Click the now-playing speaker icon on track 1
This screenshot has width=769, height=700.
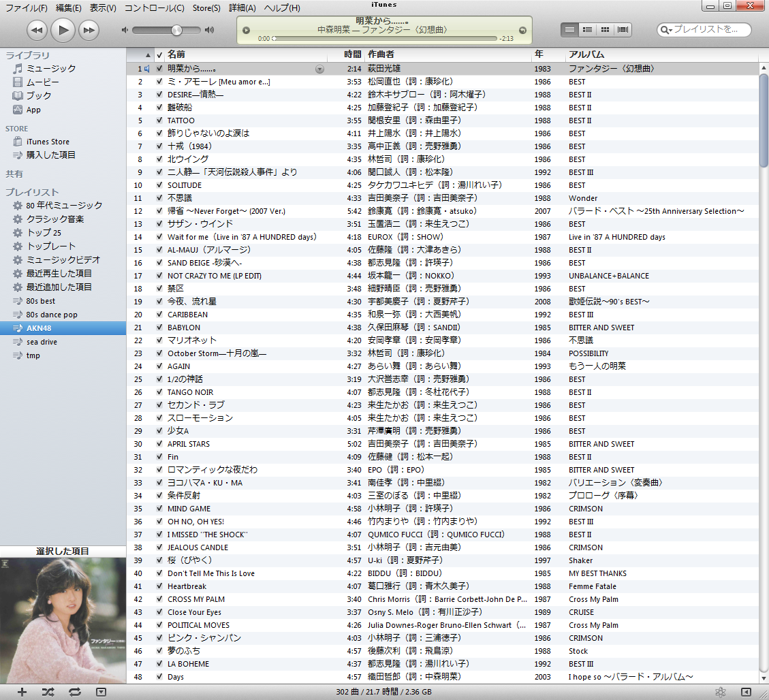click(146, 69)
